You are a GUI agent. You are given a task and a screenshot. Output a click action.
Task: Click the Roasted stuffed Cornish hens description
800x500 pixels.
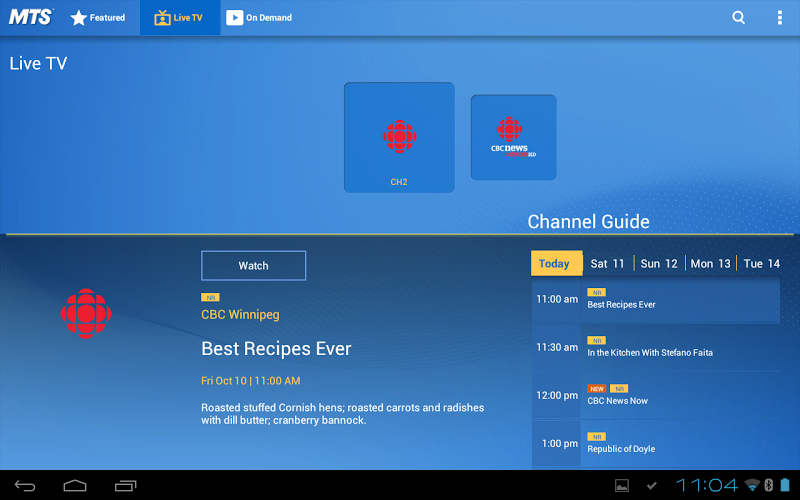click(x=342, y=414)
